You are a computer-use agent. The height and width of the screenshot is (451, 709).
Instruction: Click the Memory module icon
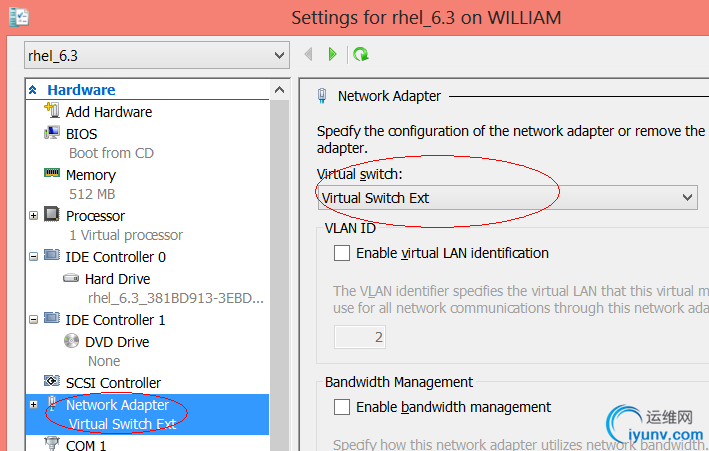pyautogui.click(x=53, y=174)
